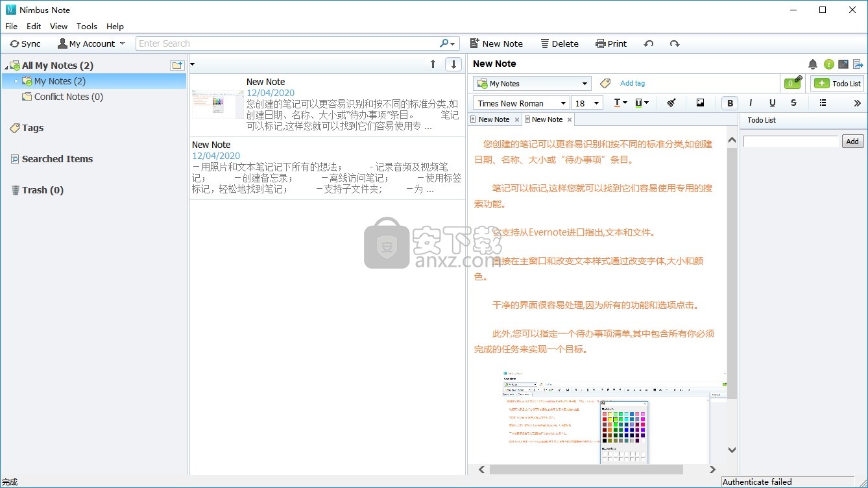Create a note with New Note button
The height and width of the screenshot is (488, 868).
pyautogui.click(x=496, y=43)
